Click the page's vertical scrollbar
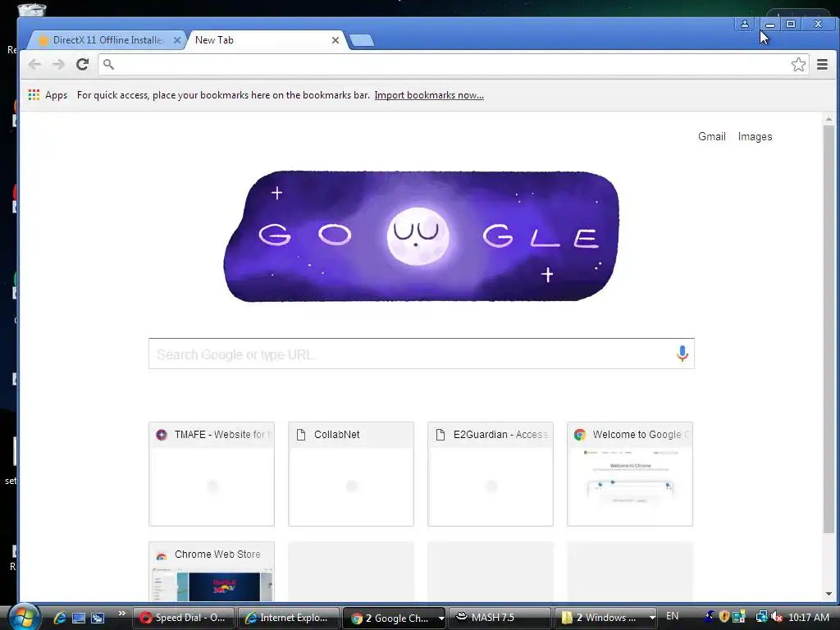 829,330
